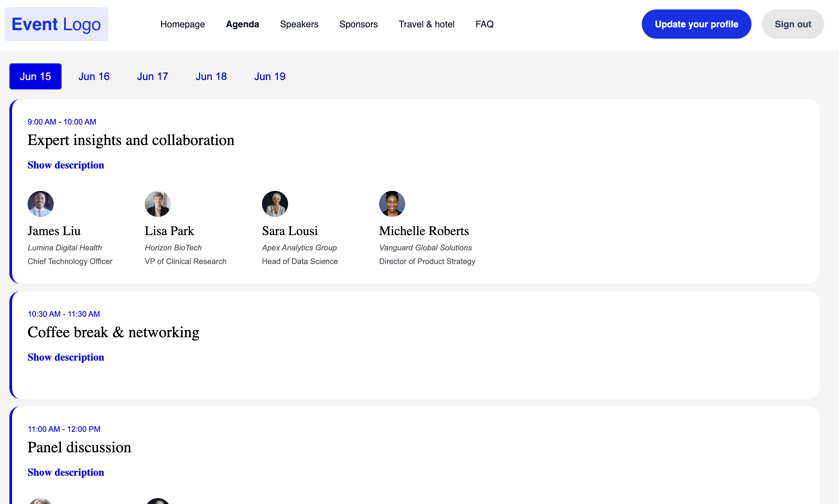
Task: Click James Liu's profile photo
Action: [x=40, y=204]
